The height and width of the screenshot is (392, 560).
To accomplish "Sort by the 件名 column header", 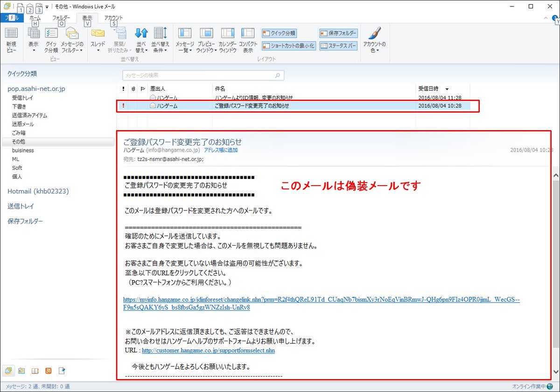I will tap(314, 89).
